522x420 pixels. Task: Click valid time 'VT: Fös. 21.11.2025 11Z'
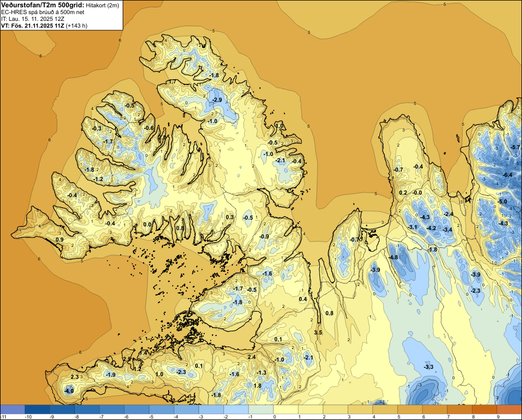point(33,26)
